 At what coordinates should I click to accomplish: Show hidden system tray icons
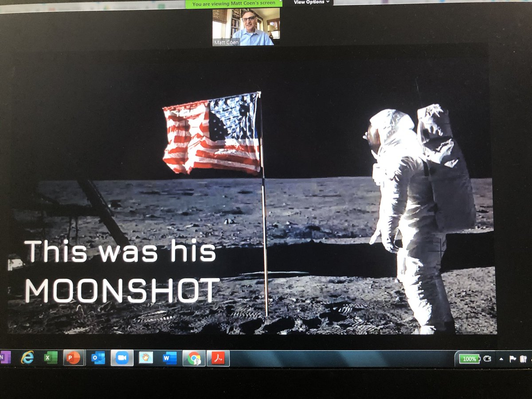pyautogui.click(x=501, y=359)
